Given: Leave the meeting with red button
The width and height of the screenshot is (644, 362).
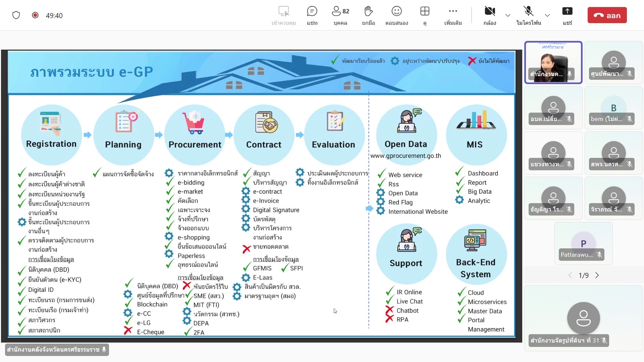Looking at the screenshot, I should [x=607, y=15].
